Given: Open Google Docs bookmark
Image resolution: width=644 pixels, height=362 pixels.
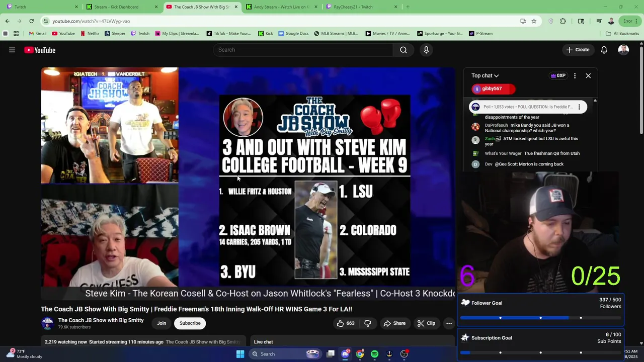Looking at the screenshot, I should pos(293,34).
